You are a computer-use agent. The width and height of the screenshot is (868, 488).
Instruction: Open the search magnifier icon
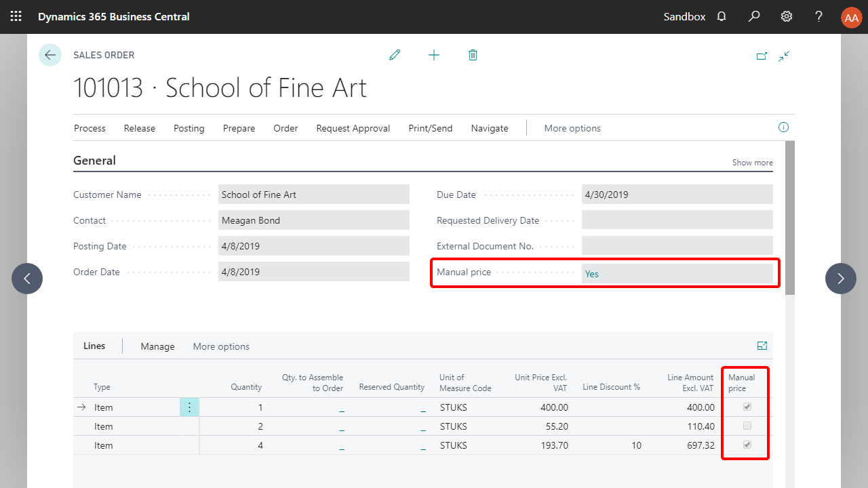(754, 16)
